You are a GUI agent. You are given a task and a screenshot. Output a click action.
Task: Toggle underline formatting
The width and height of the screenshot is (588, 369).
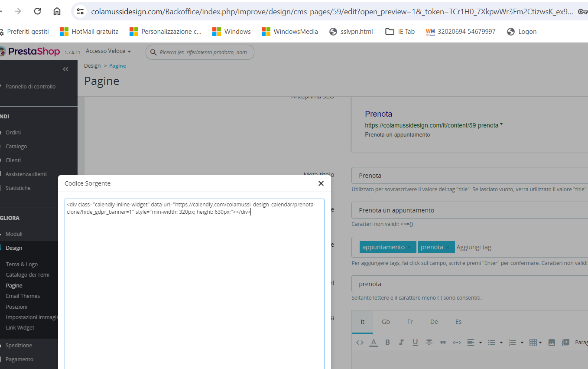pos(415,343)
